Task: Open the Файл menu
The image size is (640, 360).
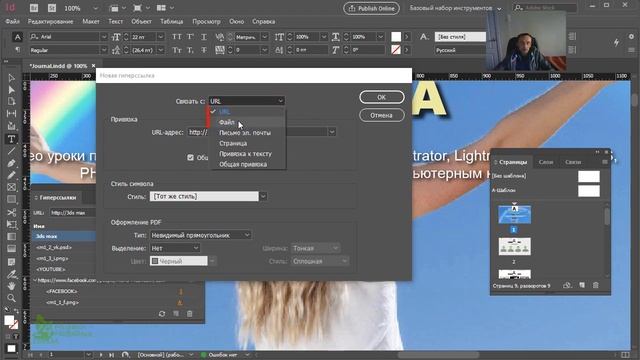Action: [13, 21]
